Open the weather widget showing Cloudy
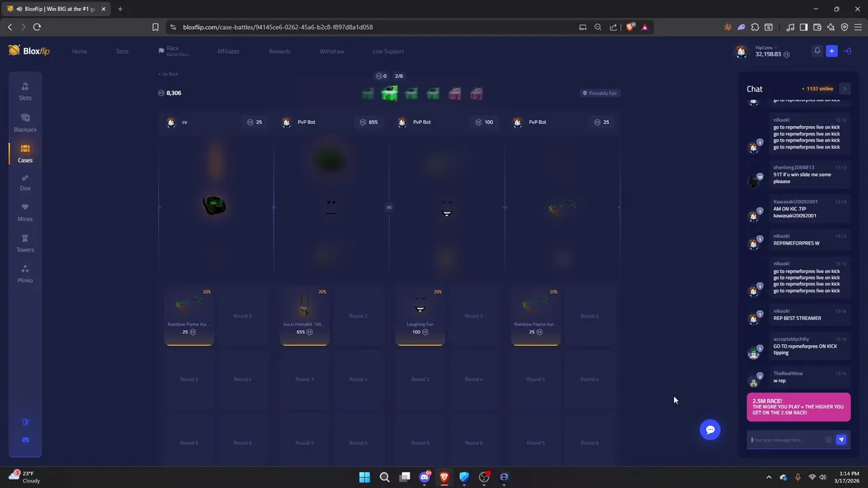Viewport: 868px width, 488px height. [24, 477]
